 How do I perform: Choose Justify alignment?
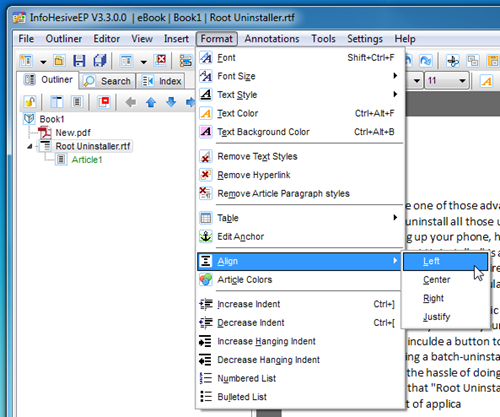click(x=445, y=317)
